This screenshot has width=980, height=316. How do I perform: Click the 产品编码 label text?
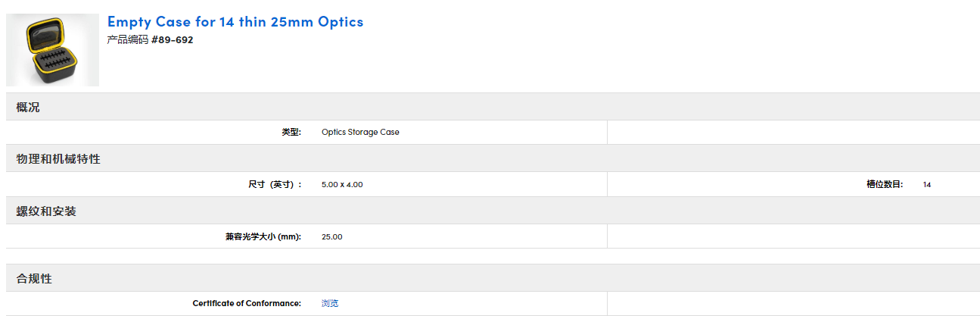(128, 40)
